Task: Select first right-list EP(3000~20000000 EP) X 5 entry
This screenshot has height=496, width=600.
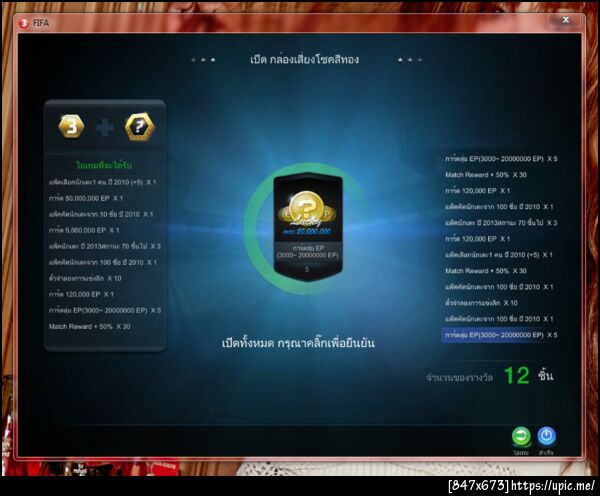Action: coord(501,158)
